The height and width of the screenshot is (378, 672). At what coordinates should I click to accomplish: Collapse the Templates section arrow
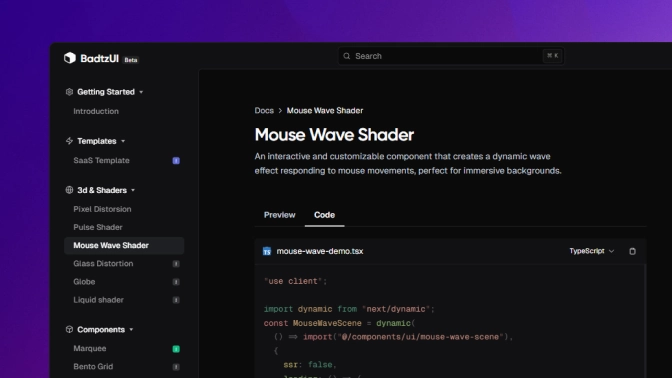(x=123, y=141)
